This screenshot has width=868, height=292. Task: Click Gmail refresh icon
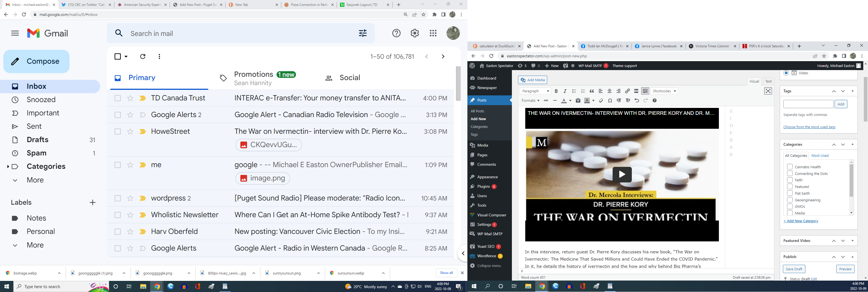142,56
